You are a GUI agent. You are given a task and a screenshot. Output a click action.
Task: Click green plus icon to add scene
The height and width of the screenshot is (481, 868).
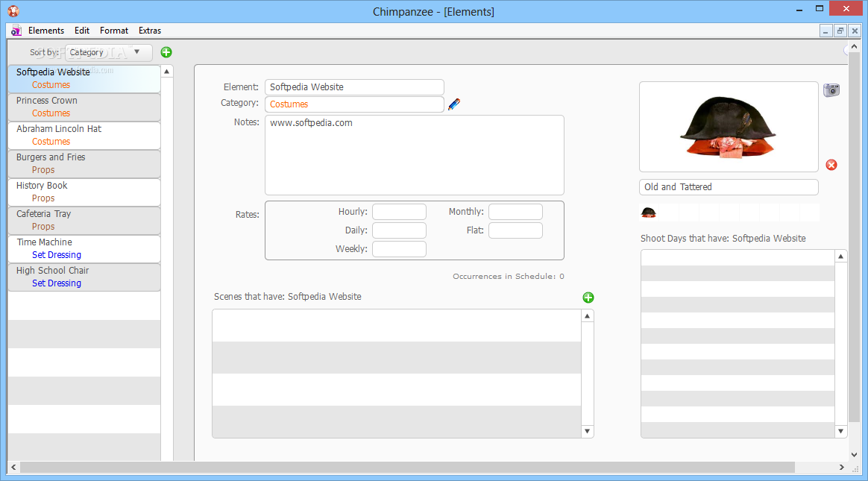coord(588,298)
